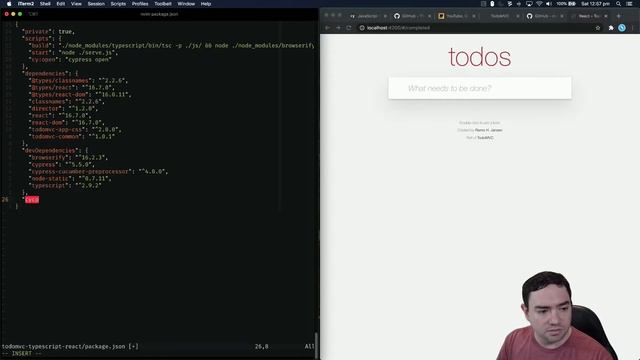The height and width of the screenshot is (360, 640).
Task: Click the Sat 12:57 pm clock
Action: [x=595, y=4]
